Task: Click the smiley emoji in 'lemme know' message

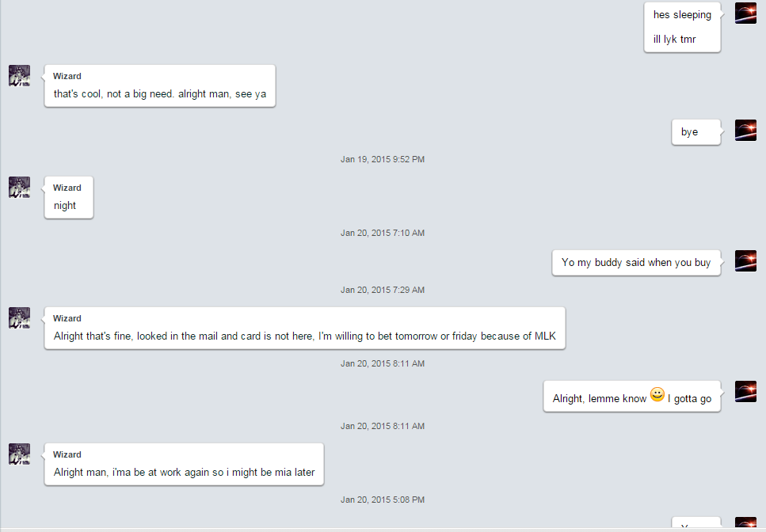Action: 657,394
